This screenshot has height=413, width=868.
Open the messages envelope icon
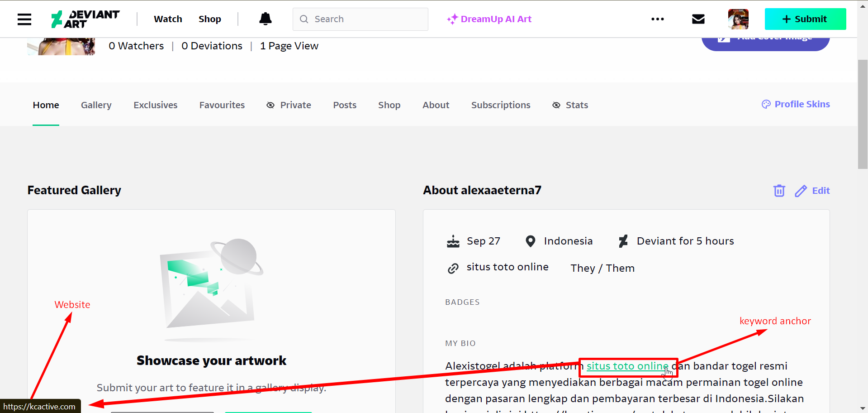click(x=698, y=19)
